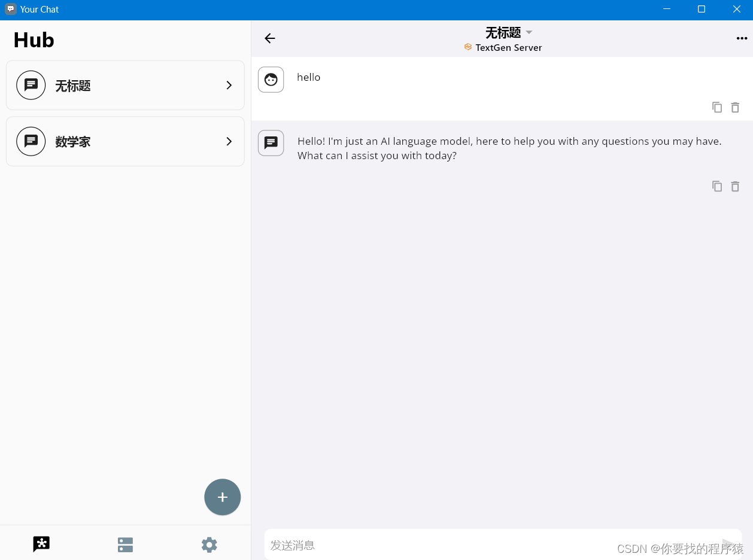Minimize the Your Chat window
Screen dimensions: 753x560
666,10
